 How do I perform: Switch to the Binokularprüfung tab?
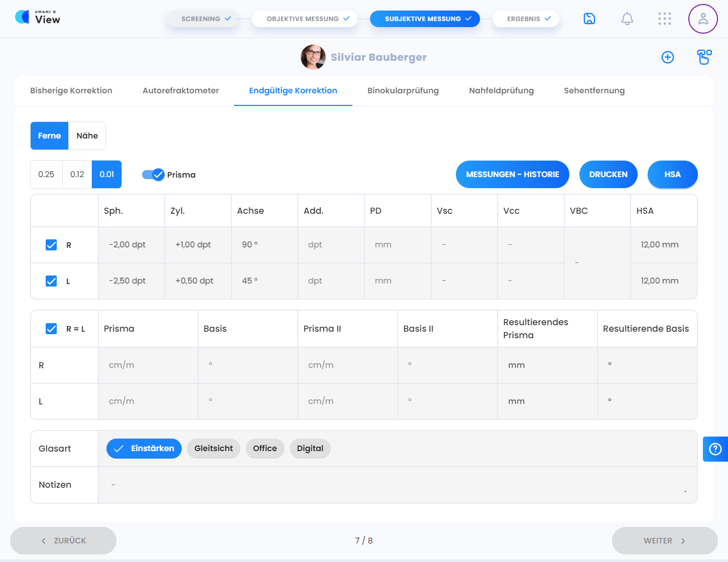403,91
